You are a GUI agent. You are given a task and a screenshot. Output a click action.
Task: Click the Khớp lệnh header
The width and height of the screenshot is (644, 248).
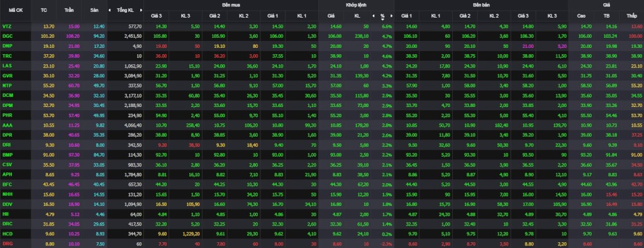tap(356, 5)
